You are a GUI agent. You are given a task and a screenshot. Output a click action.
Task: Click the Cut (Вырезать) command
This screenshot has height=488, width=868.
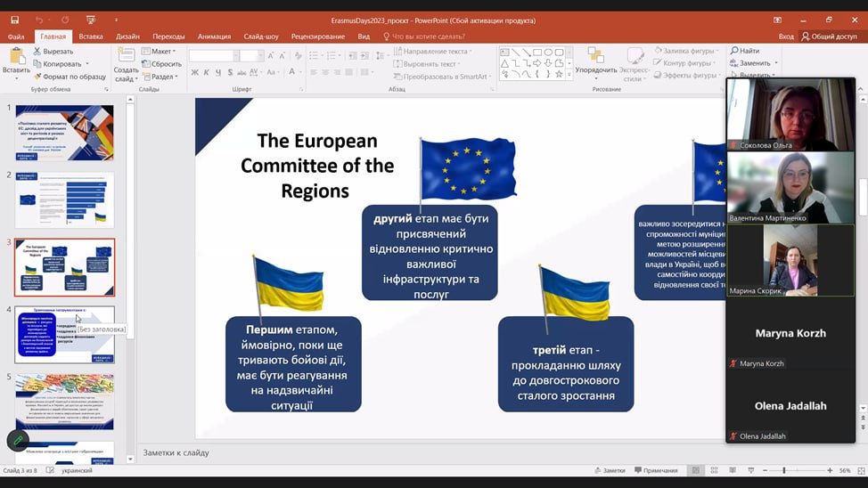tap(53, 51)
